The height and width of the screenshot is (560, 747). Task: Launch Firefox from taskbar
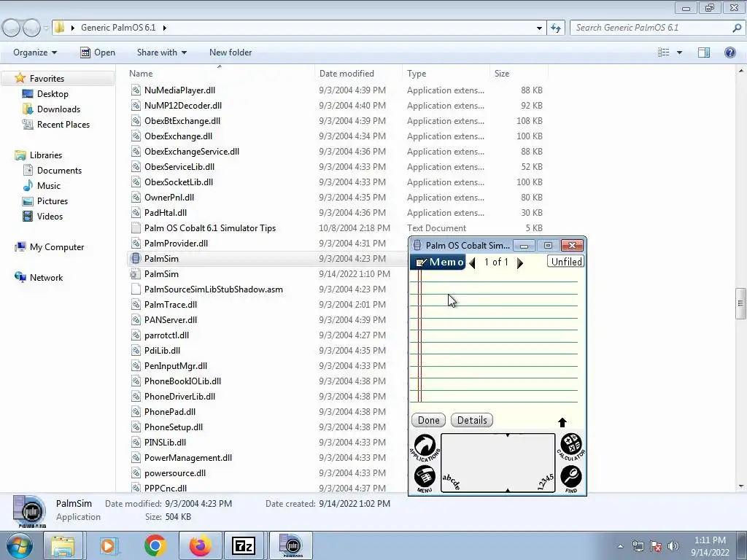pyautogui.click(x=200, y=545)
